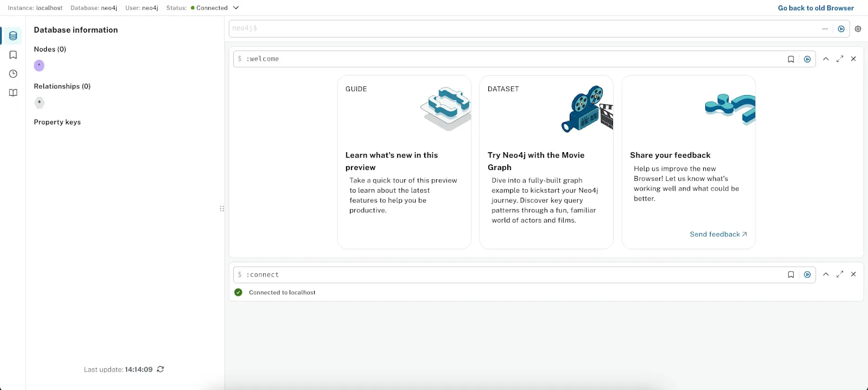Open the editor settings gear icon
The height and width of the screenshot is (390, 868).
point(858,29)
